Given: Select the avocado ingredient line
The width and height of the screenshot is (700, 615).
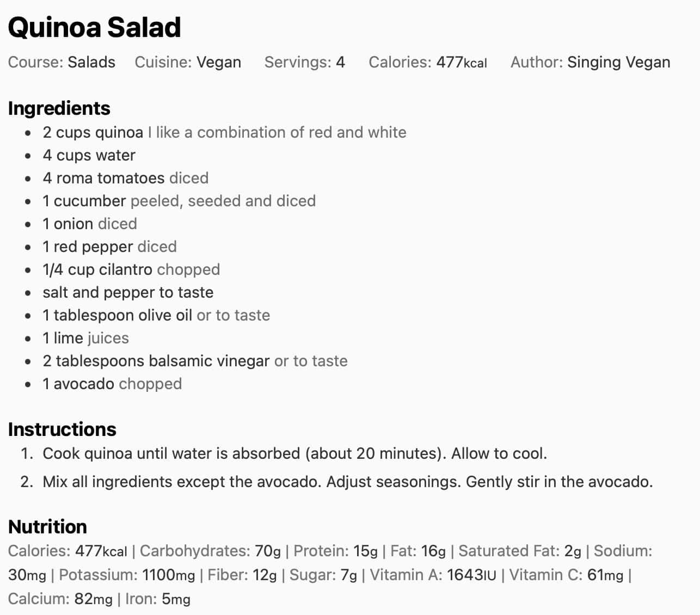Looking at the screenshot, I should (112, 384).
